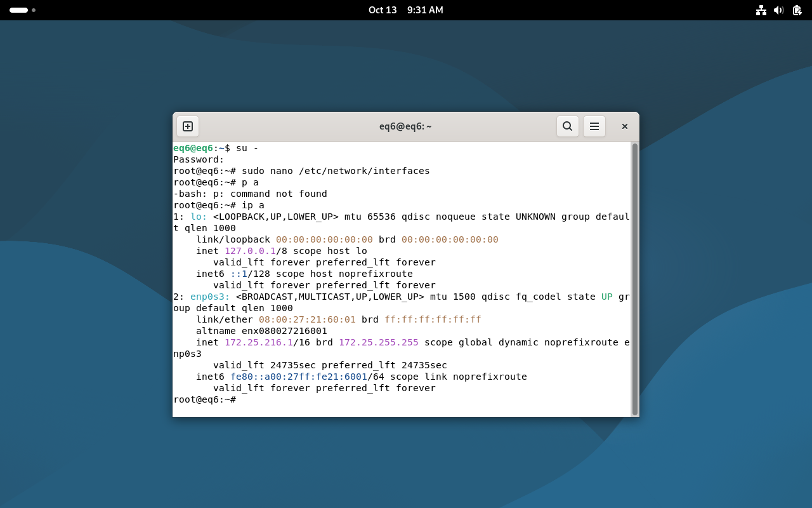Click the MAC address 08:00:27:21:60:01
Image resolution: width=812 pixels, height=508 pixels.
pyautogui.click(x=307, y=319)
